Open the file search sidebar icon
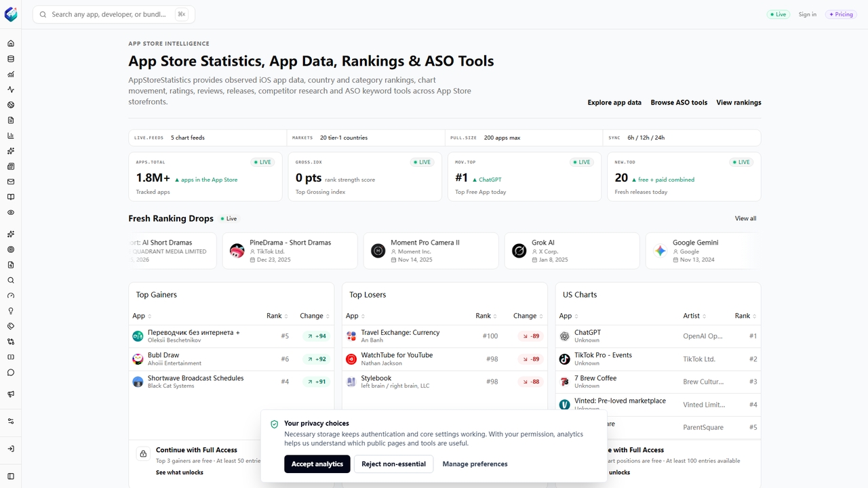Viewport: 868px width, 488px height. pyautogui.click(x=10, y=265)
